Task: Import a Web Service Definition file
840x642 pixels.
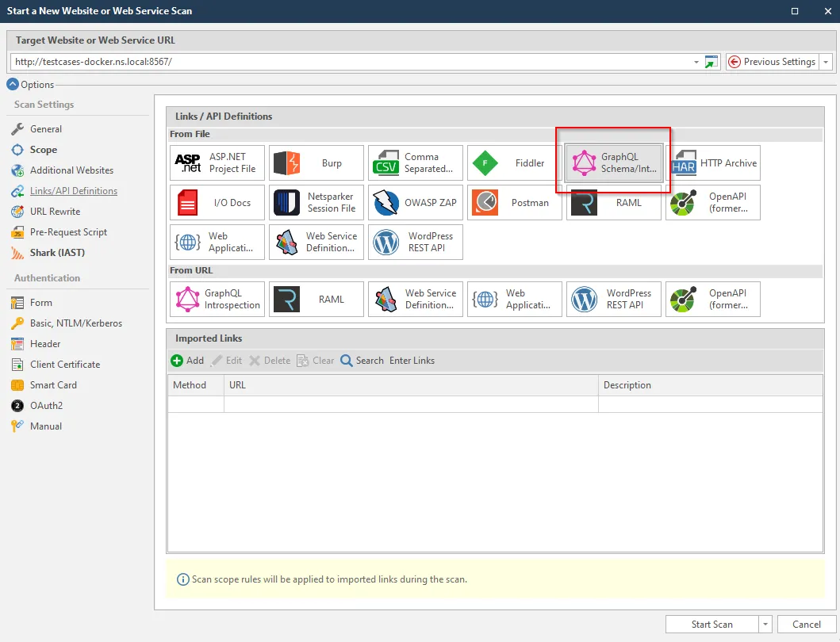Action: tap(316, 242)
